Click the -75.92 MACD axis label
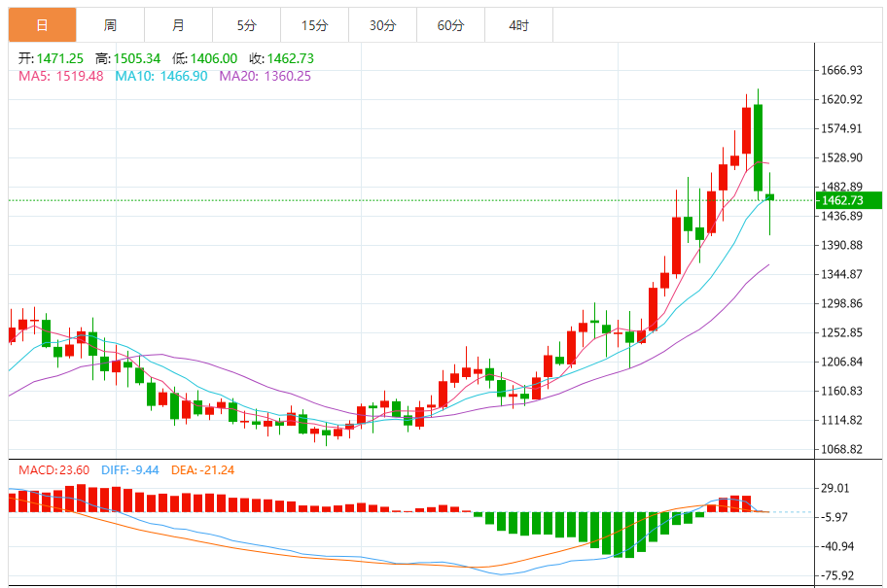This screenshot has width=887, height=588. 836,575
